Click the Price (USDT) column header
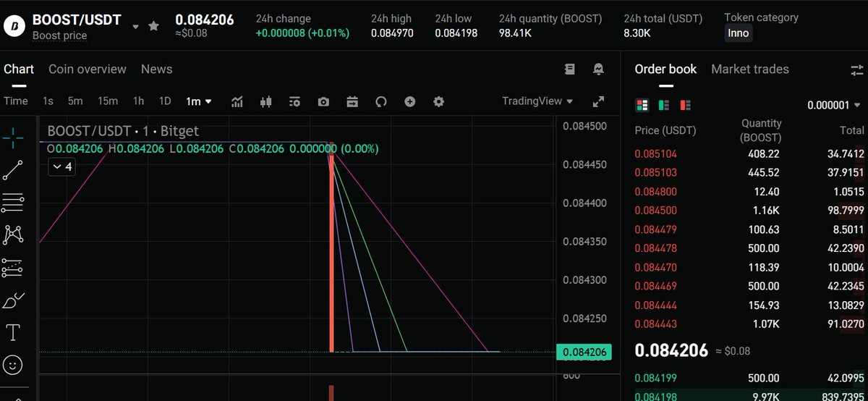This screenshot has height=401, width=868. (x=665, y=130)
